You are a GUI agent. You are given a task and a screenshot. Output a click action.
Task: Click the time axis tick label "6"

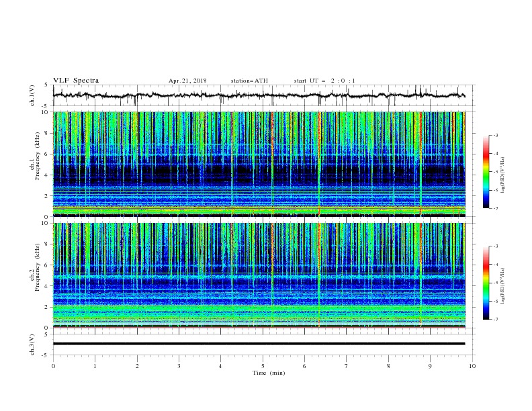pos(304,366)
